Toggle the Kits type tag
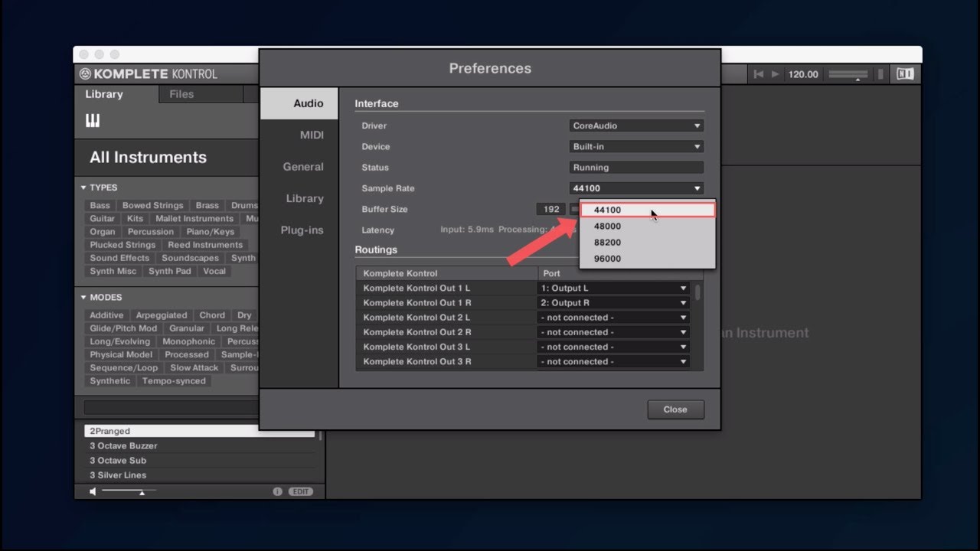Screen dimensions: 980x551 [x=136, y=219]
